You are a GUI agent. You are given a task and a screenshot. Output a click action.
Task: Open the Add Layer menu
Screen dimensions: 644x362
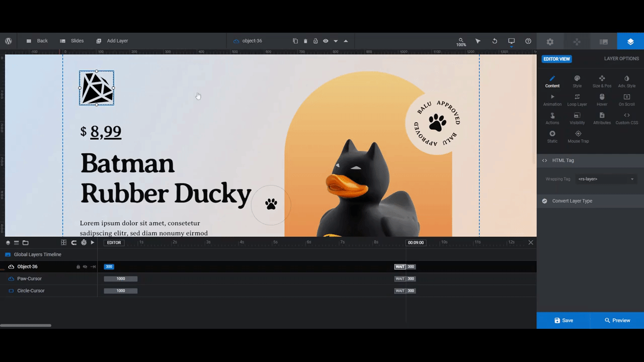pyautogui.click(x=112, y=41)
